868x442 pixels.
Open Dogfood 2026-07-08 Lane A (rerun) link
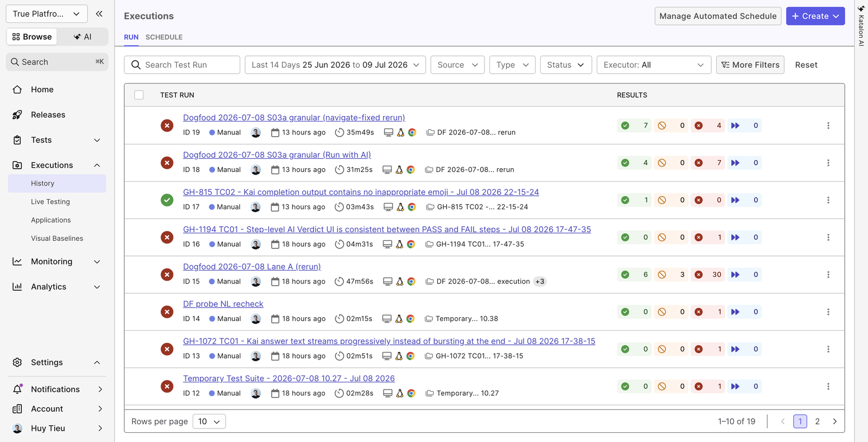pyautogui.click(x=252, y=267)
